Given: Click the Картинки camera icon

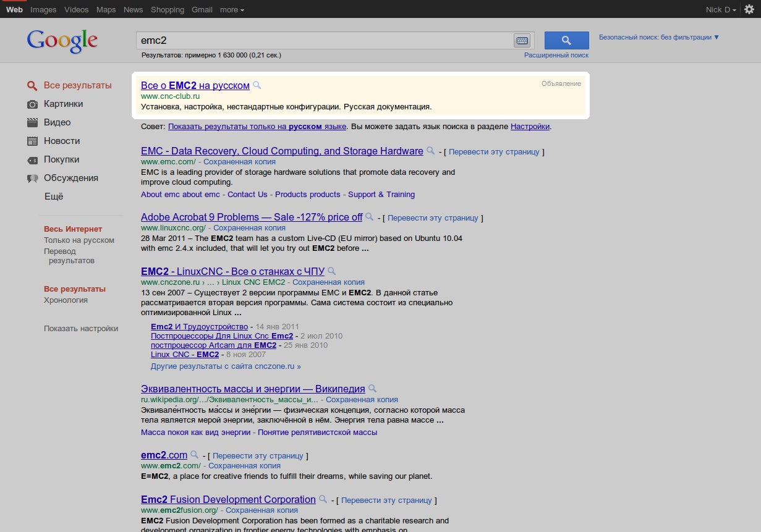Looking at the screenshot, I should (x=33, y=104).
